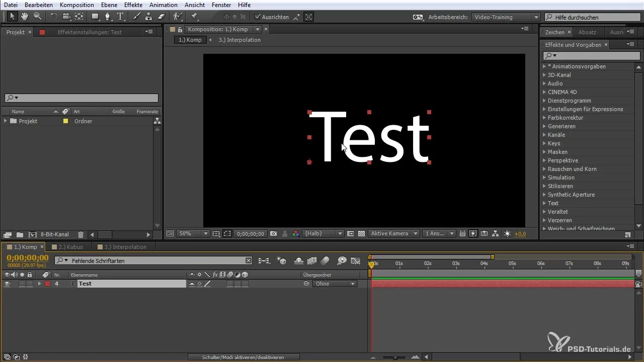Select the Roto Brush tool
The width and height of the screenshot is (644, 362).
pos(178,17)
